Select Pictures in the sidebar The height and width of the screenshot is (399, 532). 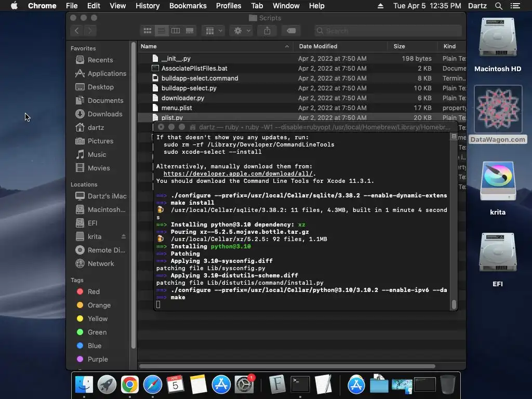pyautogui.click(x=95, y=141)
